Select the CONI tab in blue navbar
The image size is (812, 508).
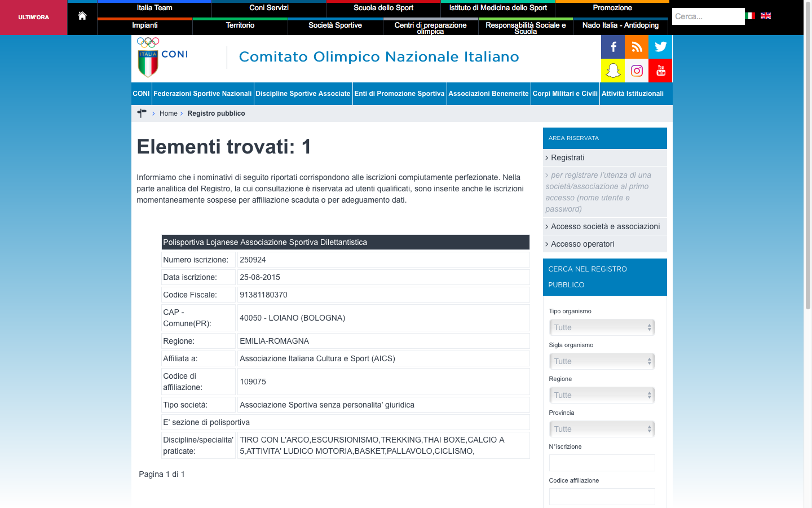pyautogui.click(x=141, y=94)
